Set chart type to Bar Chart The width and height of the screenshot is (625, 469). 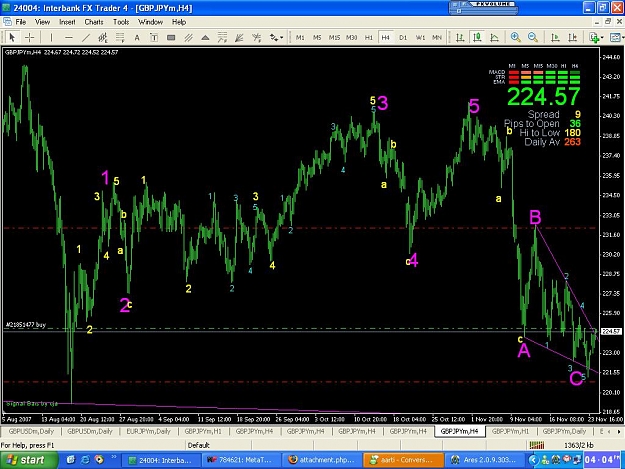point(460,37)
